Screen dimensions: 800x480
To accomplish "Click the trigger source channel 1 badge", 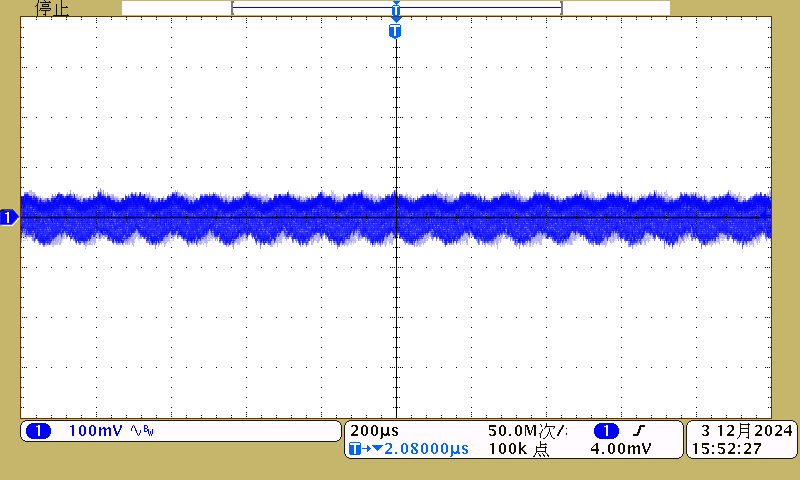I will click(606, 431).
